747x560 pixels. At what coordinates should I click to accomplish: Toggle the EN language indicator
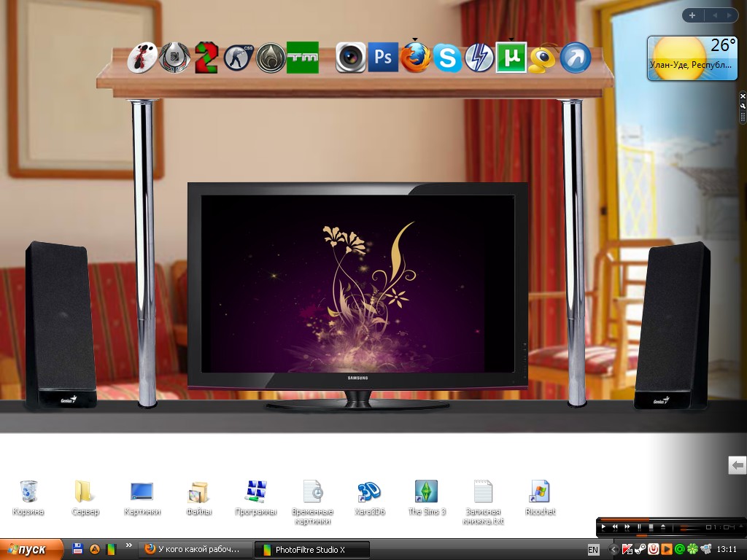(x=593, y=550)
